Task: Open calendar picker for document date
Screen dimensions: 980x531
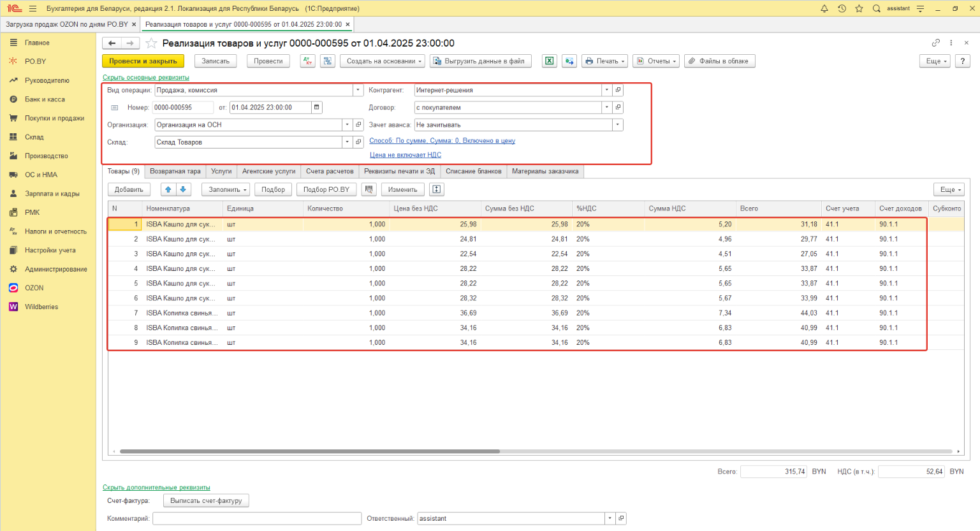Action: [317, 107]
